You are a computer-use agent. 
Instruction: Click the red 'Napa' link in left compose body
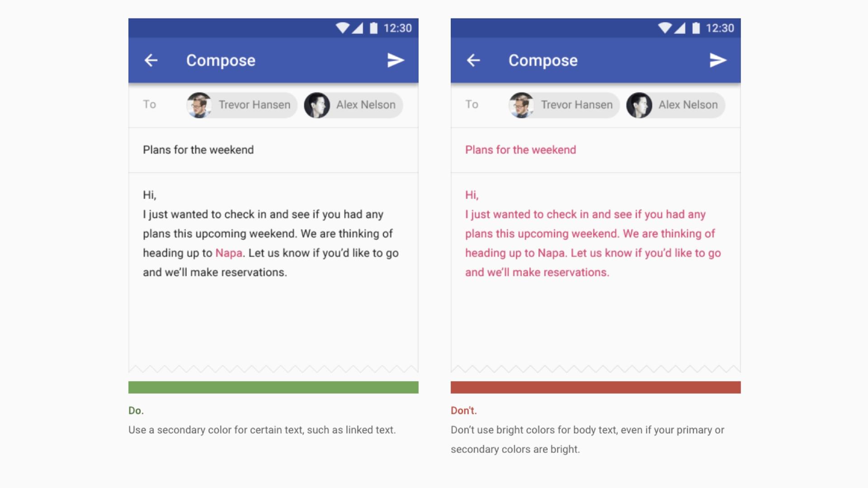228,253
